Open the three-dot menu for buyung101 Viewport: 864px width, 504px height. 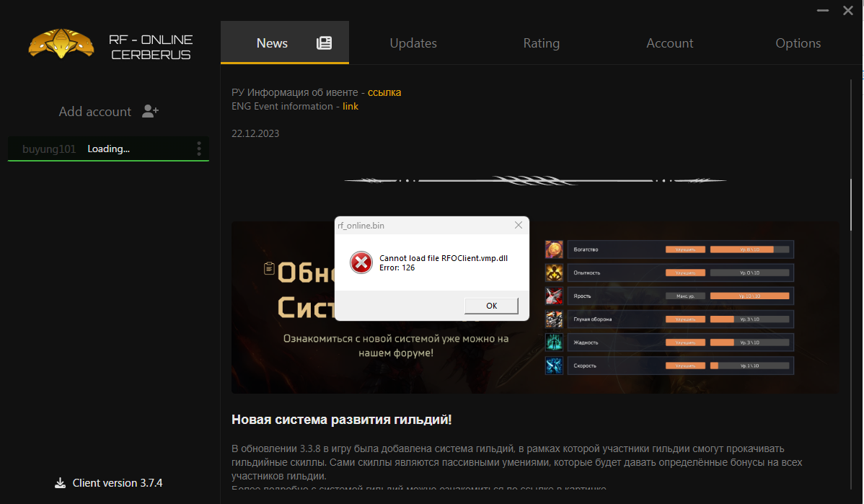pos(199,149)
